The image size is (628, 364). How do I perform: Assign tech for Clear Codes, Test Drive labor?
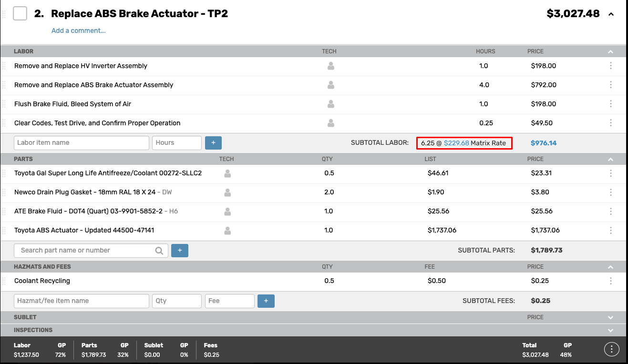[331, 123]
